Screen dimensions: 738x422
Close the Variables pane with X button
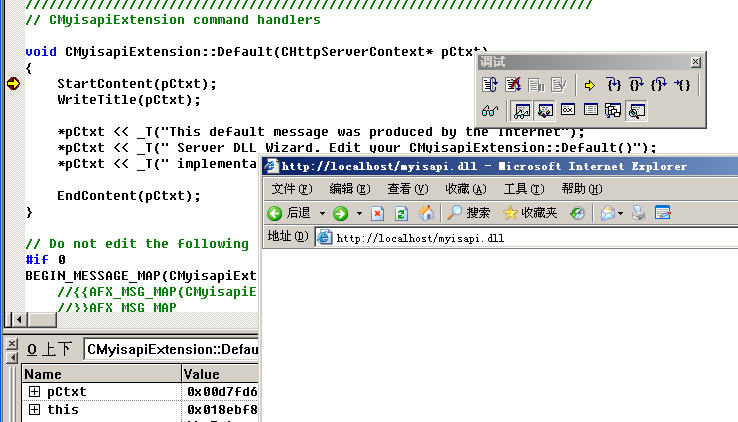12,343
